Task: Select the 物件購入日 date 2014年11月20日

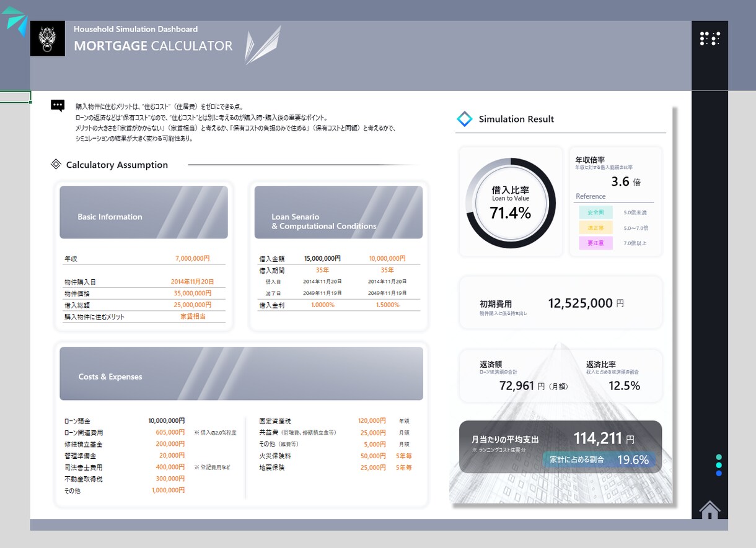Action: point(193,281)
